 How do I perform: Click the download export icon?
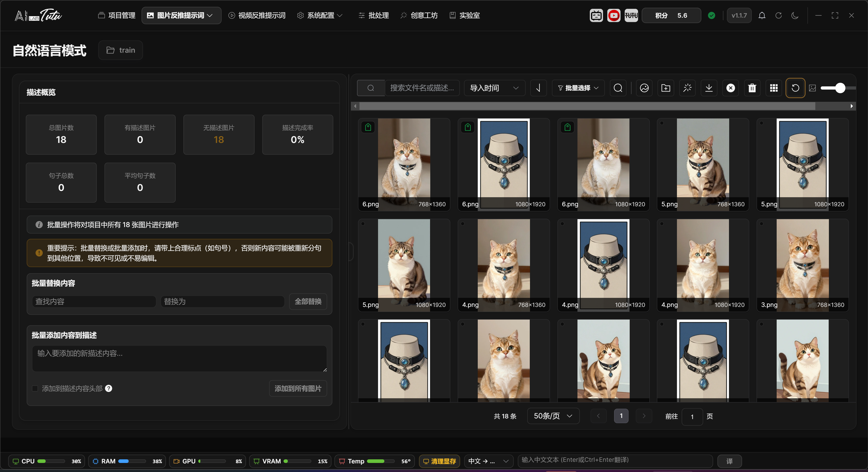click(709, 88)
